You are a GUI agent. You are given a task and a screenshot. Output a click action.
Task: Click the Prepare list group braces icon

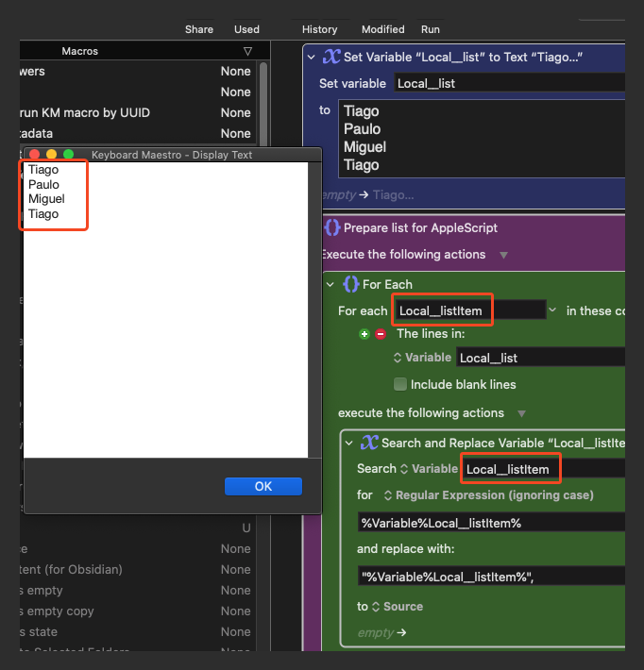click(332, 227)
